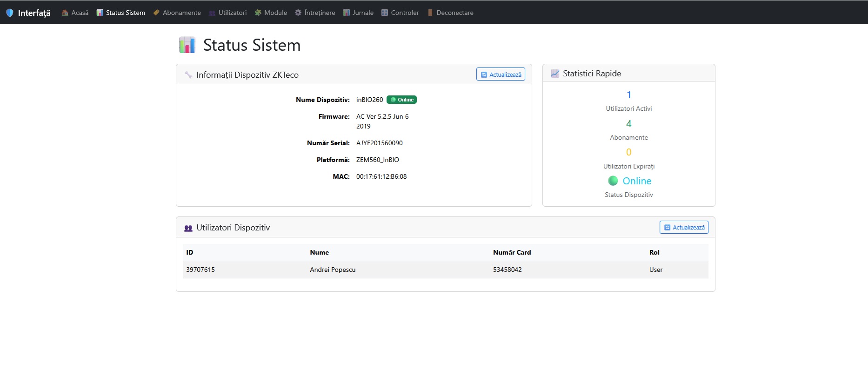Click the Controler panel icon in navbar
The width and height of the screenshot is (868, 378).
click(385, 13)
